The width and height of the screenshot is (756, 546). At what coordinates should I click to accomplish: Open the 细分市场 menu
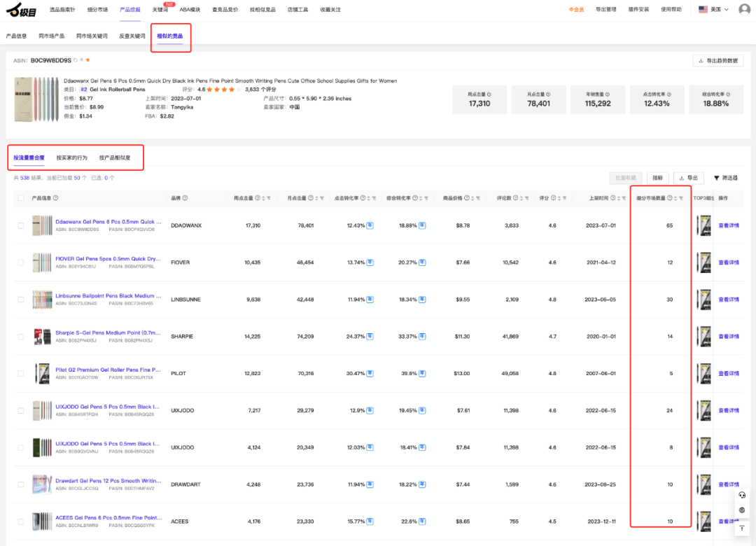tap(97, 10)
